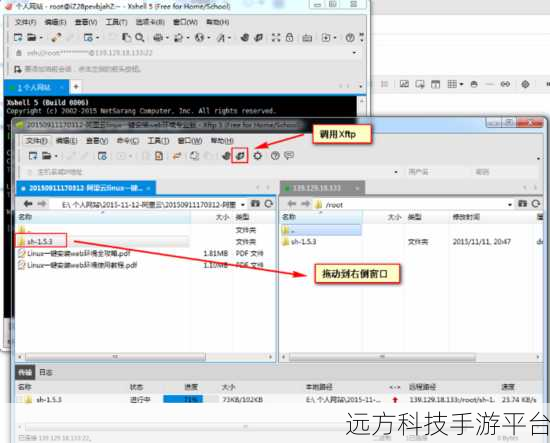
Task: Refresh the local pane
Action: tap(268, 204)
